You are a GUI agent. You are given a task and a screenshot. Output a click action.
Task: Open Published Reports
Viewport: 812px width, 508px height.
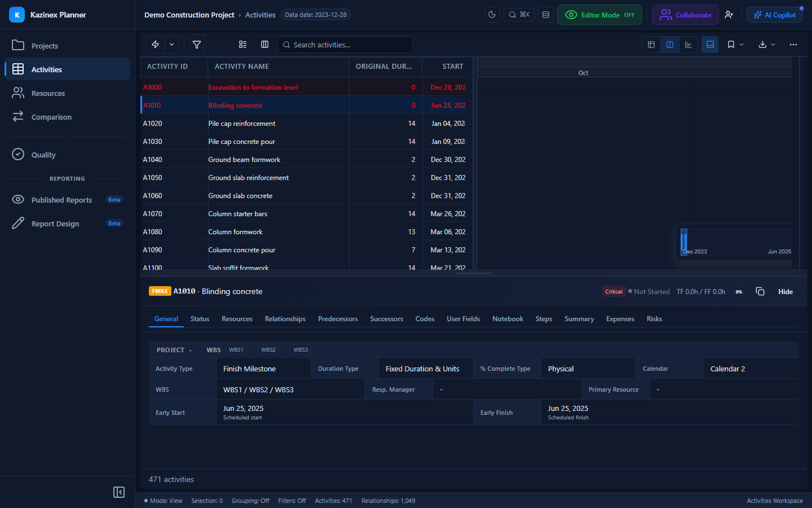67,200
